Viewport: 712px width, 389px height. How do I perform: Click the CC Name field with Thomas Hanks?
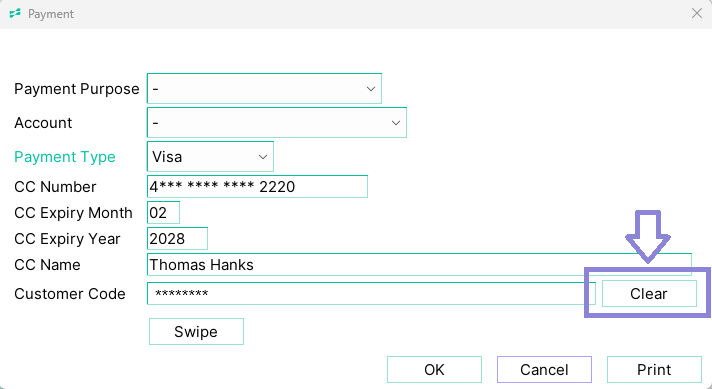pyautogui.click(x=419, y=265)
